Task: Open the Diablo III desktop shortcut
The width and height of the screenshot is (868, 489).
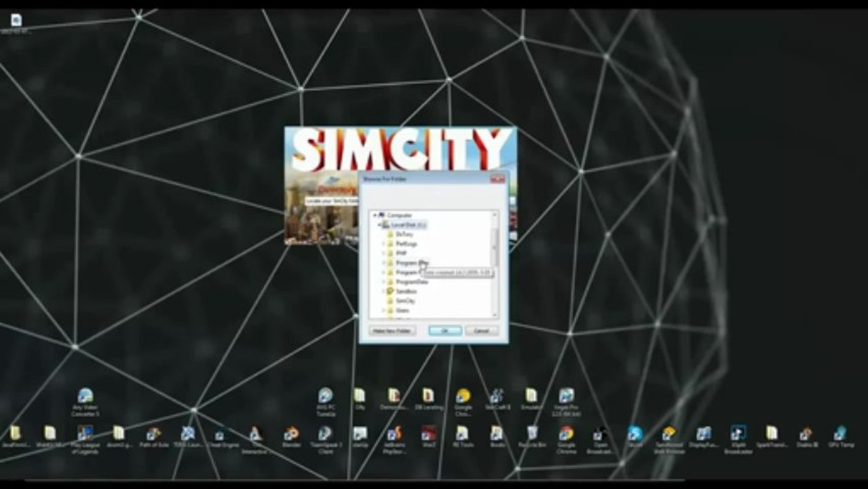Action: point(806,437)
